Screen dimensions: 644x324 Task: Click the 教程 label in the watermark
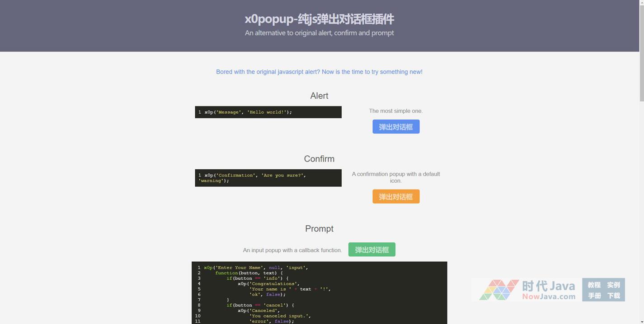point(594,285)
